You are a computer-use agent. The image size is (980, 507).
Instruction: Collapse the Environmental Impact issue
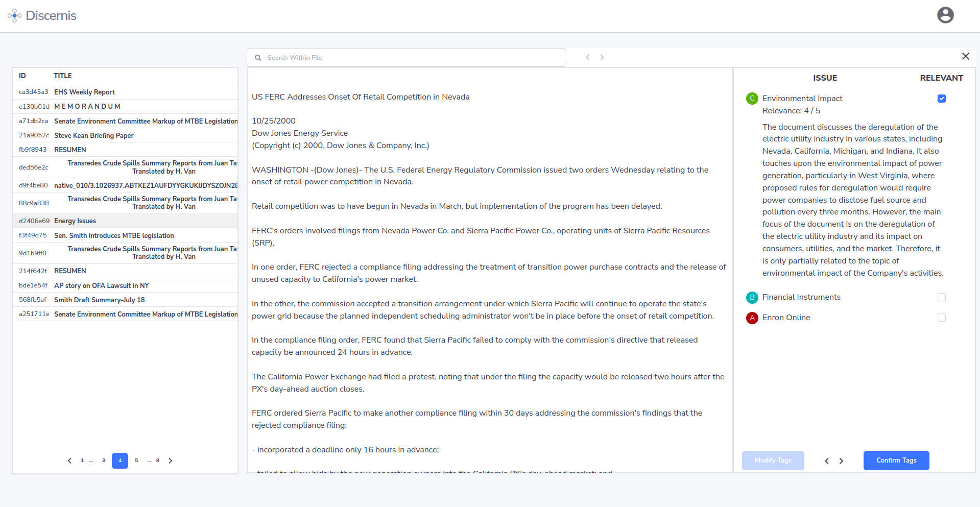point(802,99)
